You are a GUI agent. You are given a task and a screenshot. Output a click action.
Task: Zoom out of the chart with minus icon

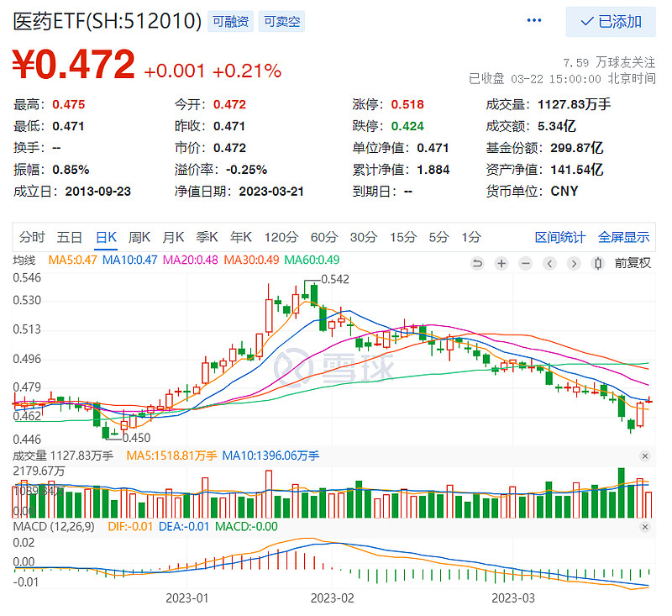(x=525, y=263)
